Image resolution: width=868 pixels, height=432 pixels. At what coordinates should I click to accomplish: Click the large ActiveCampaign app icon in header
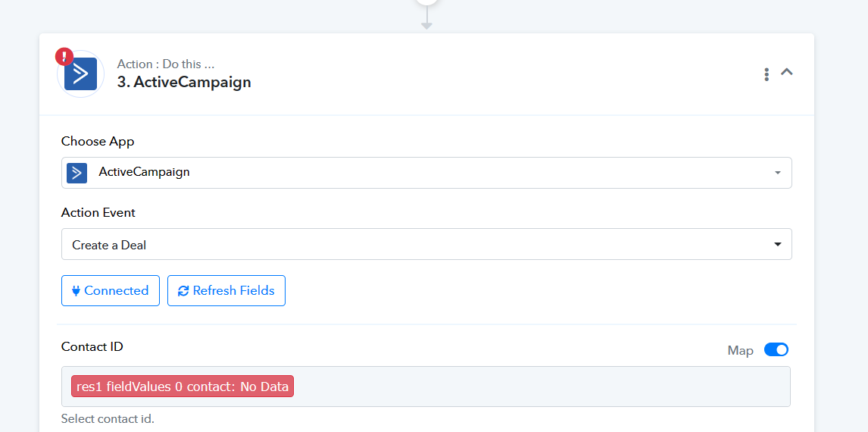click(81, 74)
